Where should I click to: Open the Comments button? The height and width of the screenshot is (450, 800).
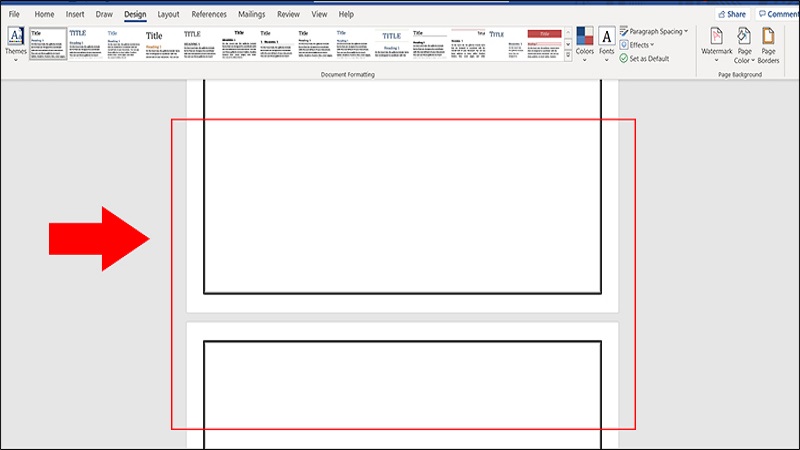point(779,15)
